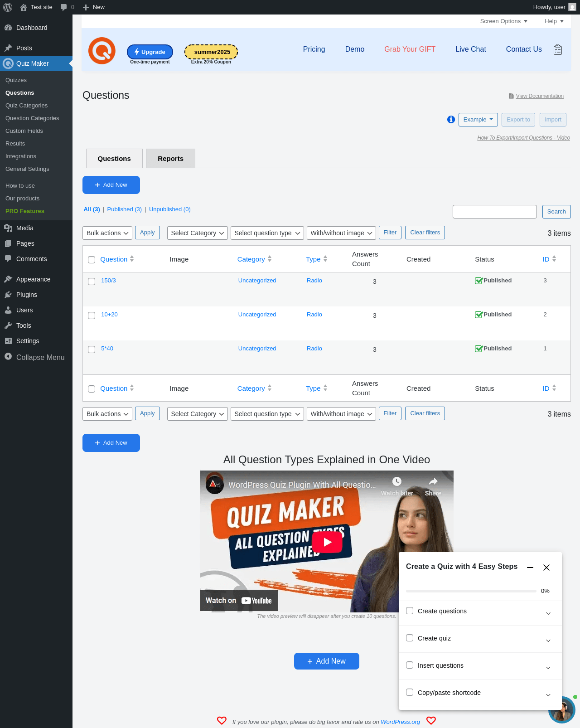
Task: Check select-all box in table header
Action: [92, 260]
